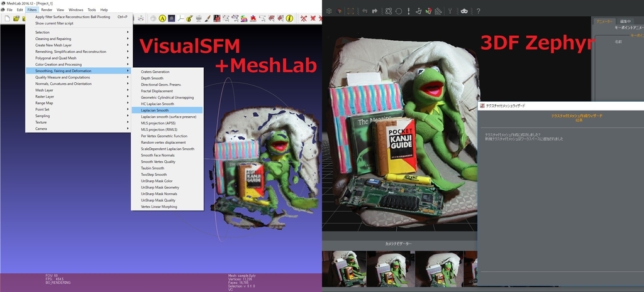Screen dimensions: 644x292
Task: Click the mask icon in Zephyr toolbar
Action: pos(465,11)
